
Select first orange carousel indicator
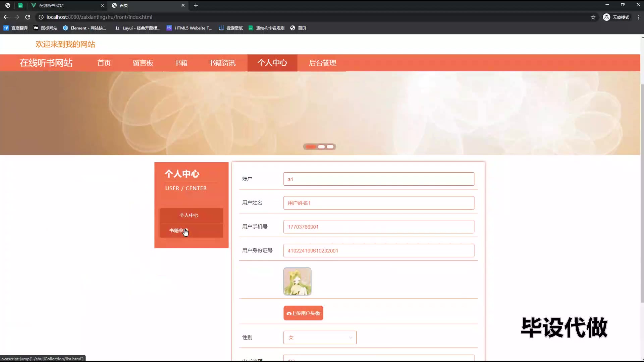click(x=311, y=147)
